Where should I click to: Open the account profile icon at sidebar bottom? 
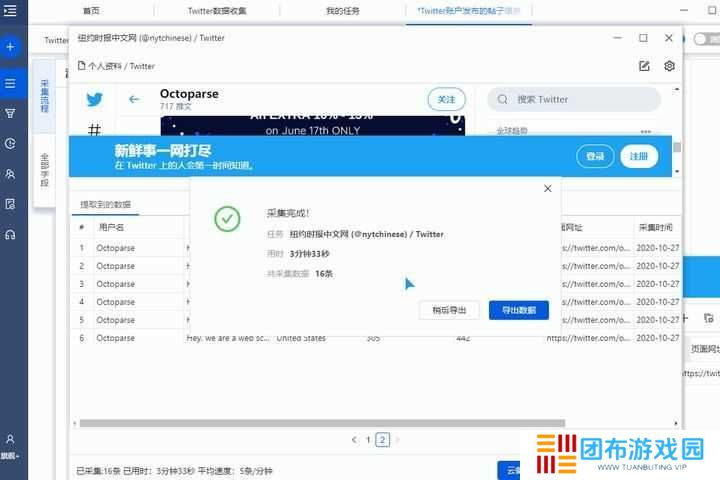[x=10, y=439]
